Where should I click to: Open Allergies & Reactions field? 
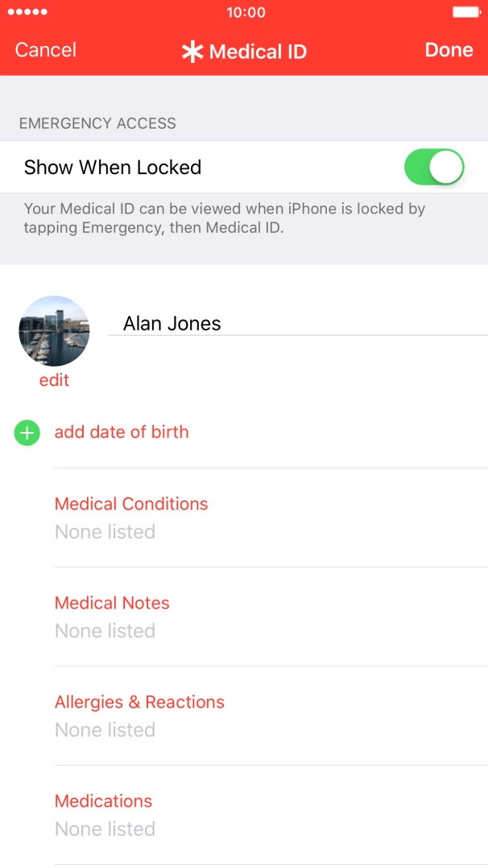pos(139,702)
